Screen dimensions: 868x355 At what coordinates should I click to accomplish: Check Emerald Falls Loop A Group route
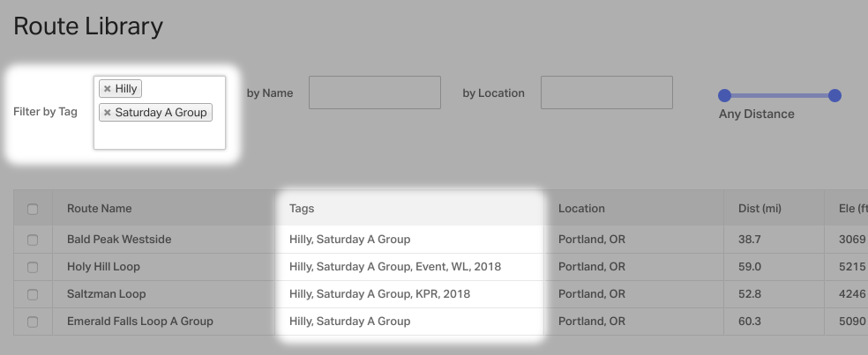click(x=33, y=322)
